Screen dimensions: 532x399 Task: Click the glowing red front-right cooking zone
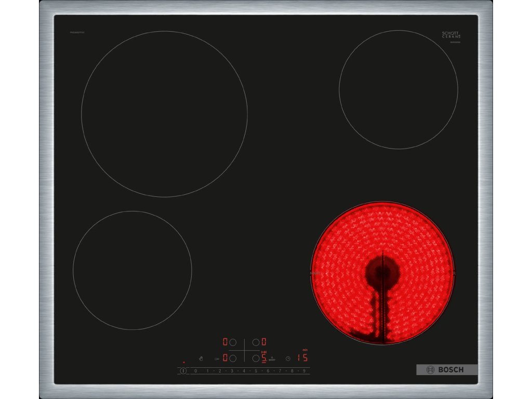tap(382, 273)
